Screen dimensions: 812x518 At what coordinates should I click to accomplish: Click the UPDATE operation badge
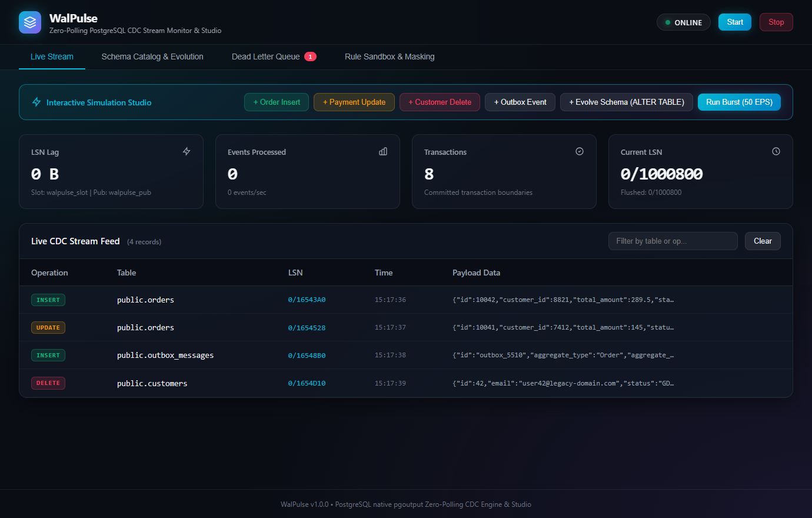(x=48, y=327)
